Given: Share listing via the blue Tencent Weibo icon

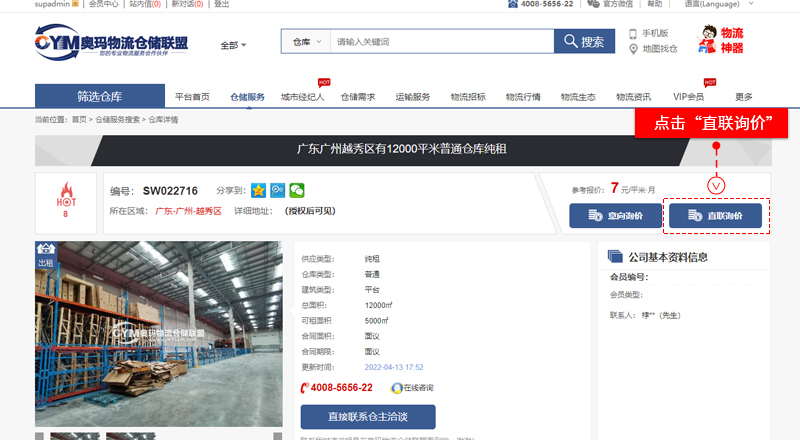Looking at the screenshot, I should [x=277, y=190].
